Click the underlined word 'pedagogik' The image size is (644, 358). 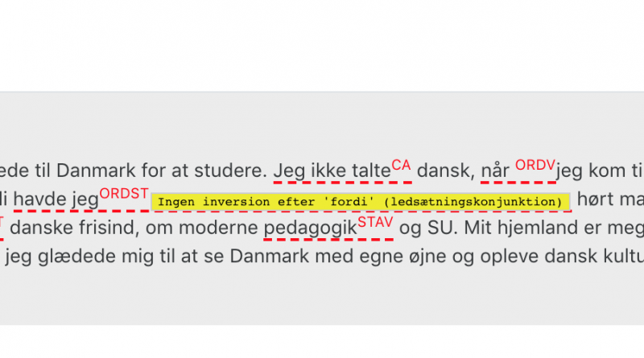[x=310, y=228]
